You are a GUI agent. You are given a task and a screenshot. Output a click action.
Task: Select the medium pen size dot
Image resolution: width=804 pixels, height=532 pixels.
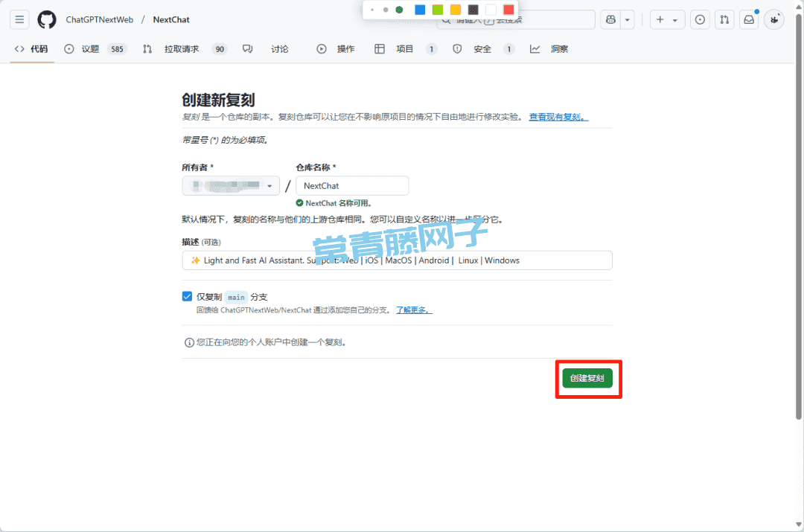(386, 10)
